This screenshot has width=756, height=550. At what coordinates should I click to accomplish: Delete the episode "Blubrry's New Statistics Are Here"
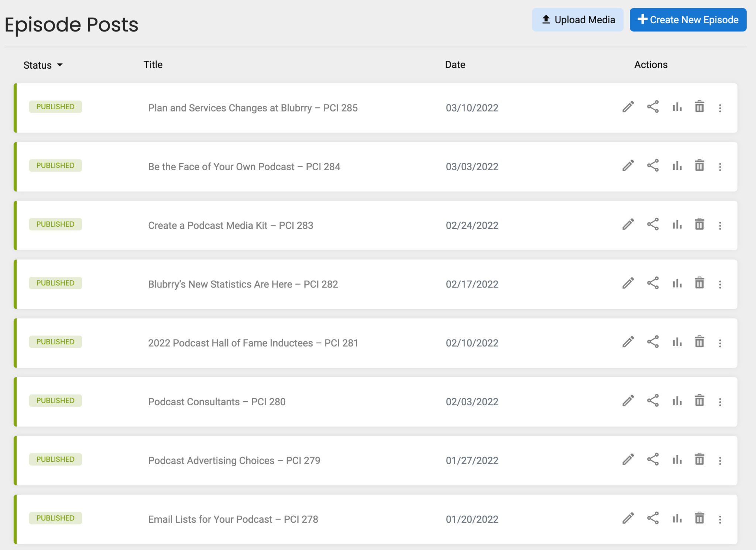click(x=700, y=283)
